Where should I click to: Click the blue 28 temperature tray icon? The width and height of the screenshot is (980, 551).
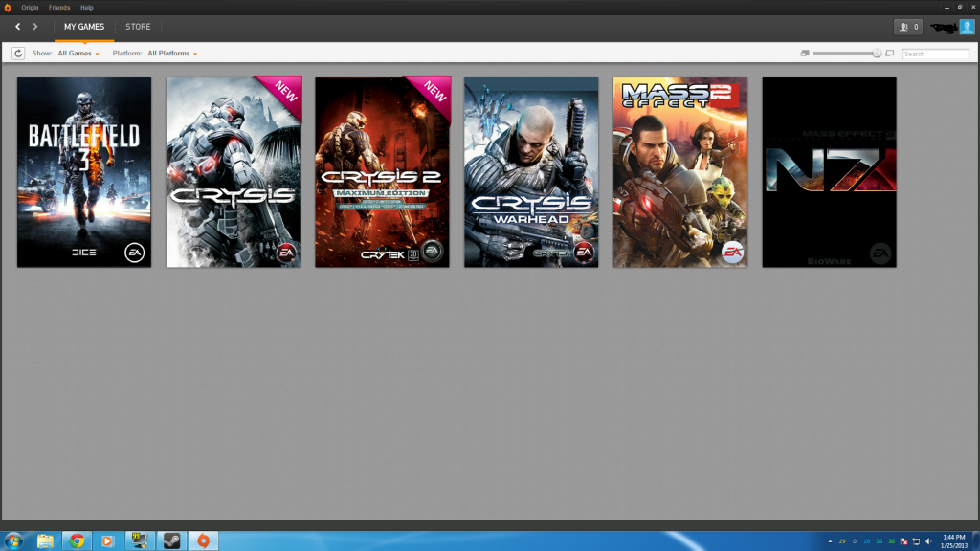[x=867, y=541]
